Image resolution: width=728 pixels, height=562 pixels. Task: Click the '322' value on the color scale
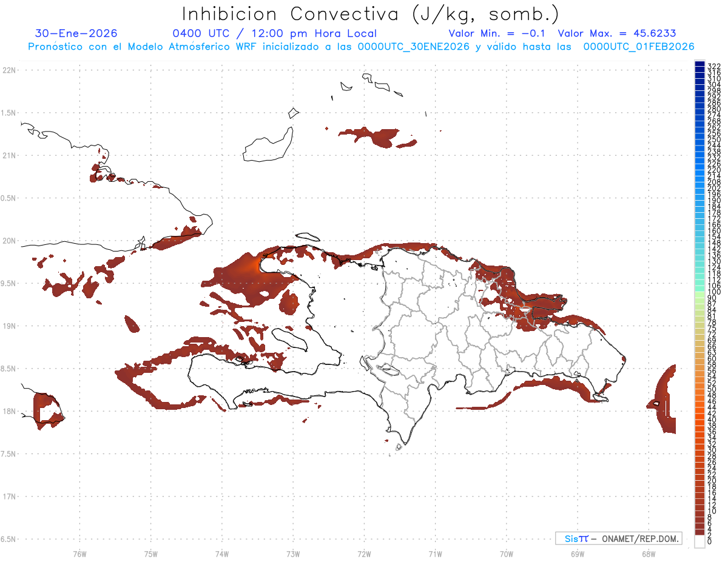tap(713, 65)
